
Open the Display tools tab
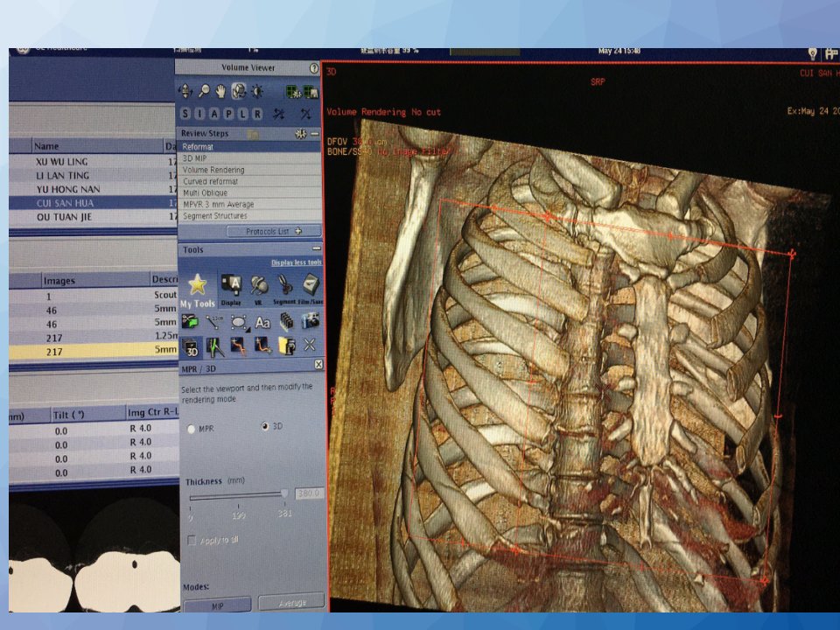point(231,290)
